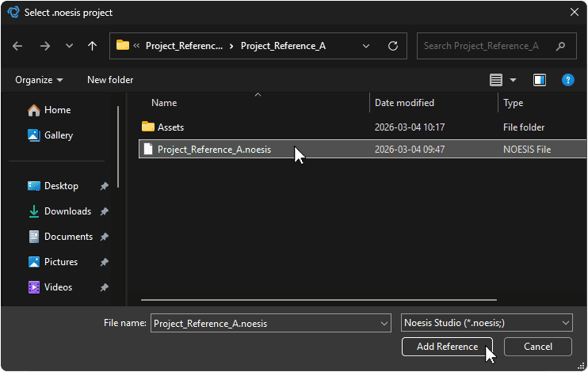Click File folder type cell
Screen dimensions: 588x372
click(x=524, y=127)
